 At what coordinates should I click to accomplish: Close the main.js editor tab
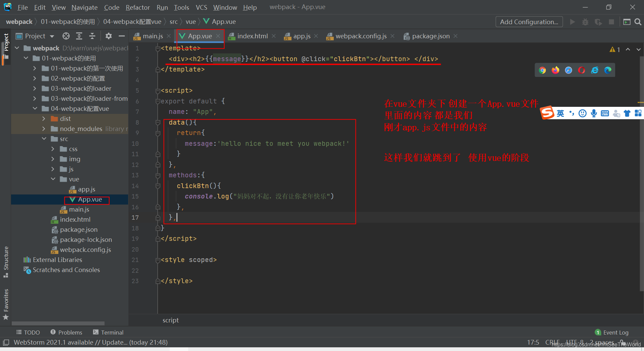[x=169, y=36]
